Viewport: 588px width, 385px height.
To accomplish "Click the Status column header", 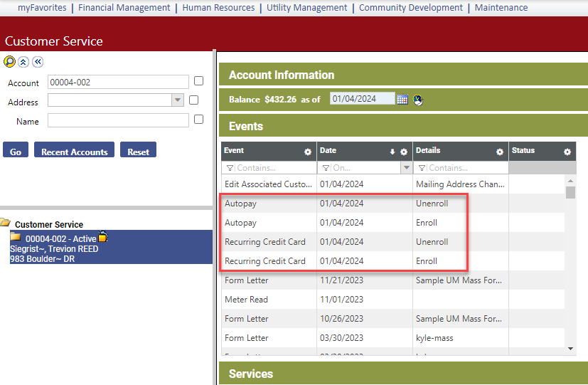I will pos(542,151).
